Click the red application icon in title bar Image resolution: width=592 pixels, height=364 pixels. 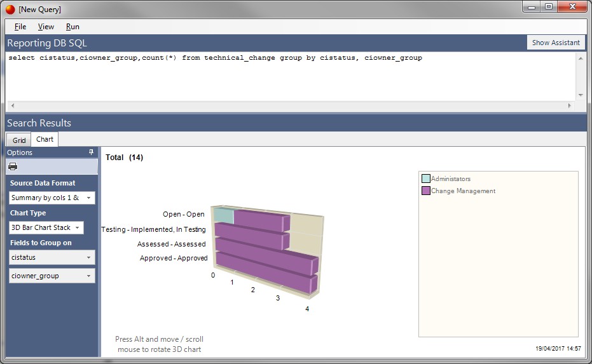[x=10, y=10]
